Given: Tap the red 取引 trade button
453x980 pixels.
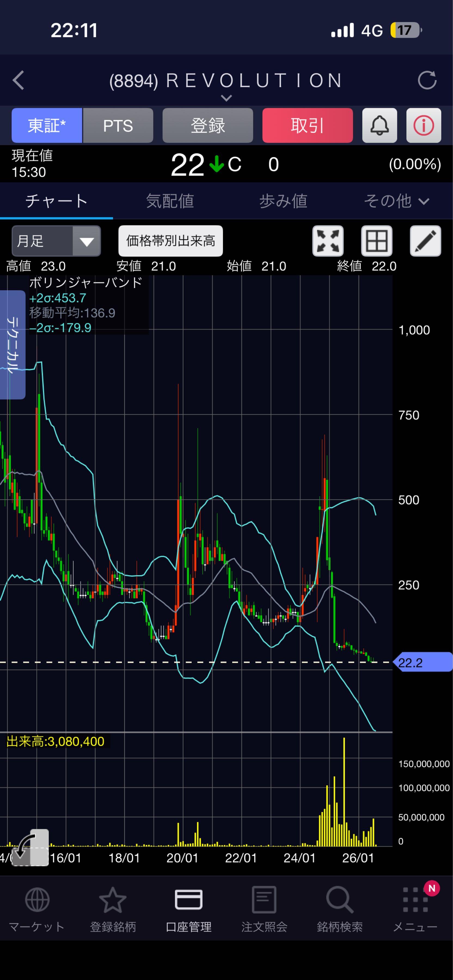Looking at the screenshot, I should (x=307, y=125).
